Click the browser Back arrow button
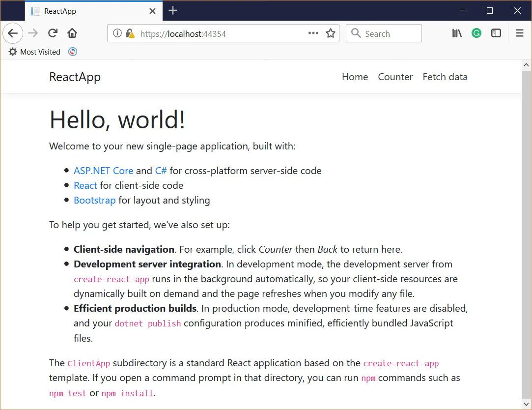The width and height of the screenshot is (532, 410). [x=13, y=33]
